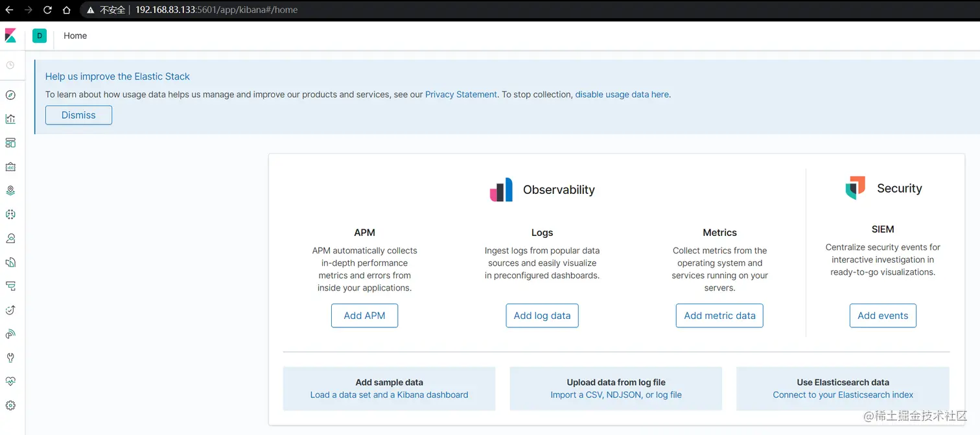Click browser forward arrow
This screenshot has height=435, width=980.
(x=28, y=10)
